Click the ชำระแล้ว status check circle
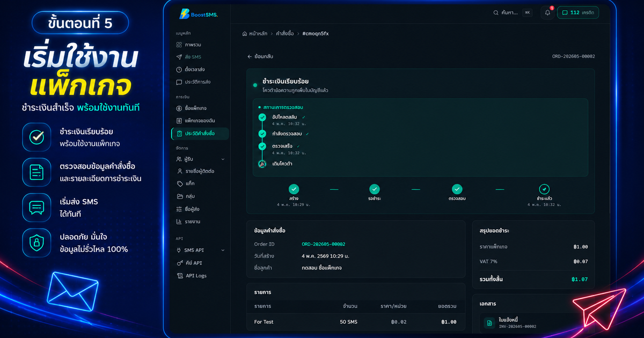Screen dimensions: 644x338 pos(544,189)
